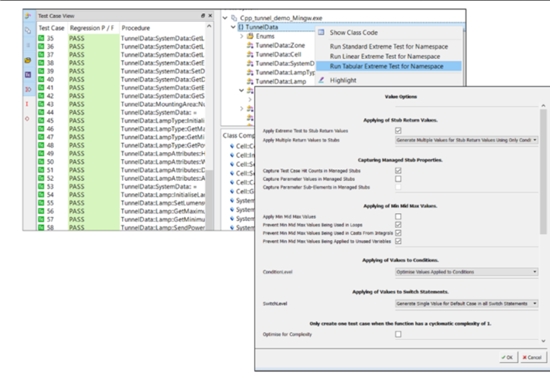Toggle Apply Extreme Test to Stub Return Values
This screenshot has width=550, height=378.
tap(398, 130)
